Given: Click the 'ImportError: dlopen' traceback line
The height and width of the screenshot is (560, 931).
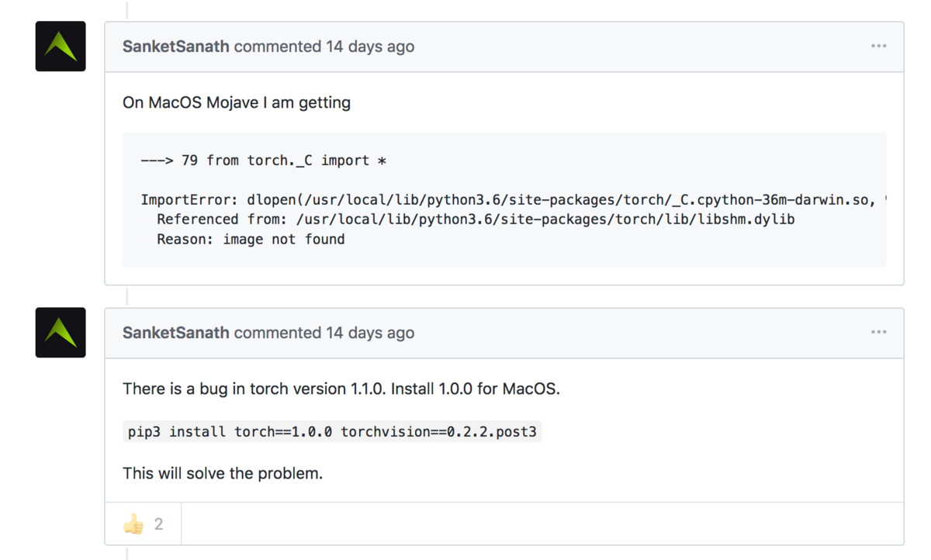Looking at the screenshot, I should click(x=513, y=200).
